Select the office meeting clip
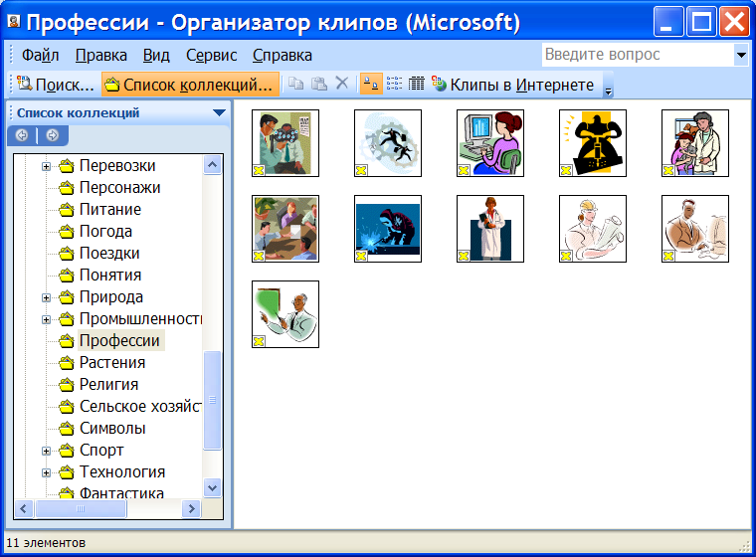 tap(285, 229)
